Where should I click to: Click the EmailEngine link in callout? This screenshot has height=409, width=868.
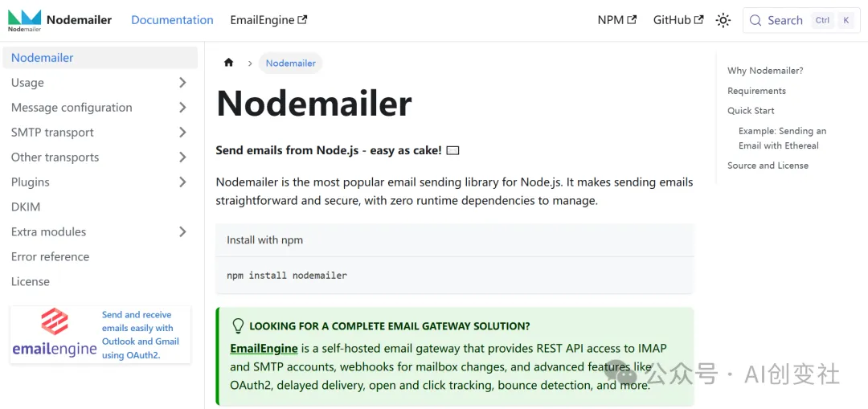(264, 349)
